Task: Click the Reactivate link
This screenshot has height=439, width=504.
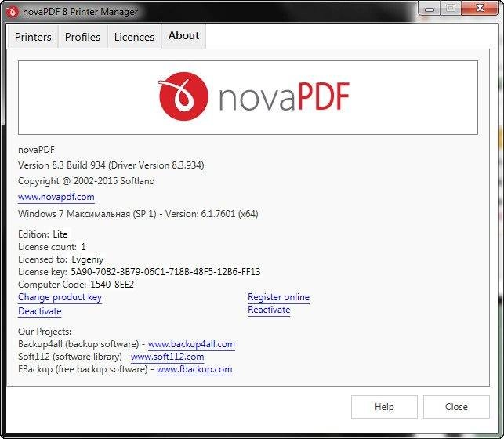Action: [x=269, y=310]
